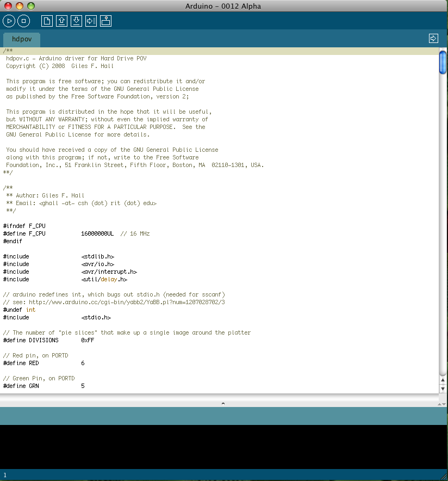
Task: Click the editor vertical scrollbar thumb
Action: click(x=443, y=62)
